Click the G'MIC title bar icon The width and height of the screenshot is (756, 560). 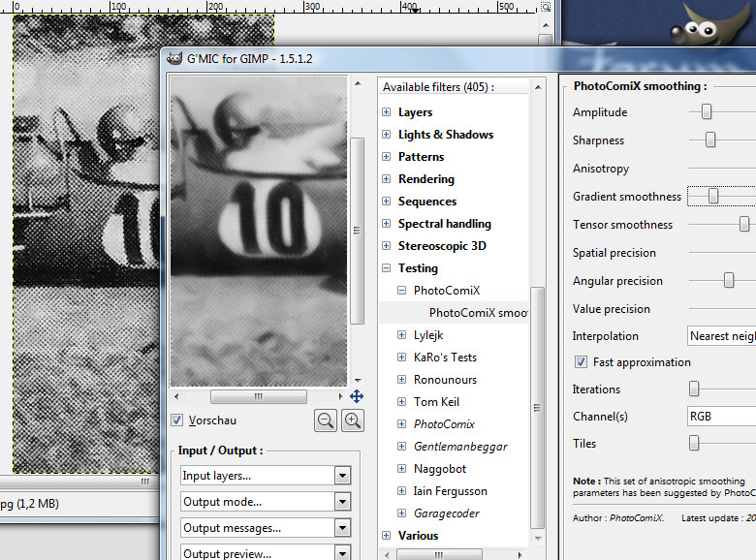[x=174, y=59]
